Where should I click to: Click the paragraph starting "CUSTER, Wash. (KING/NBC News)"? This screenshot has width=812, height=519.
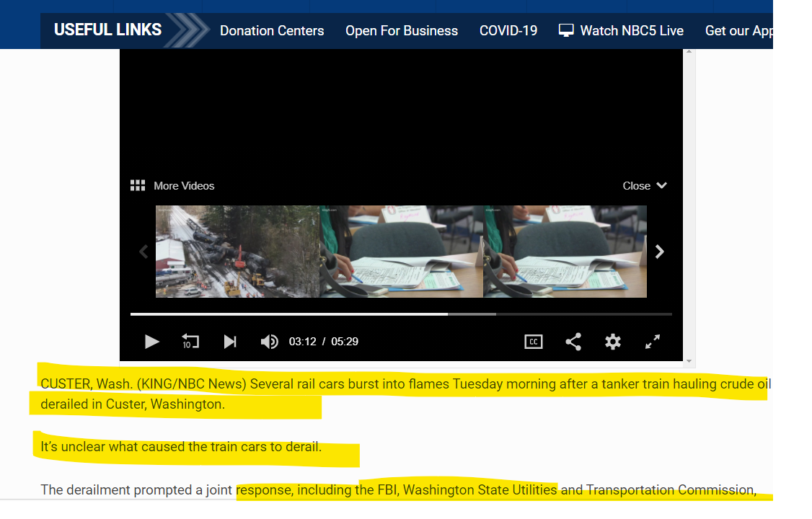click(406, 394)
